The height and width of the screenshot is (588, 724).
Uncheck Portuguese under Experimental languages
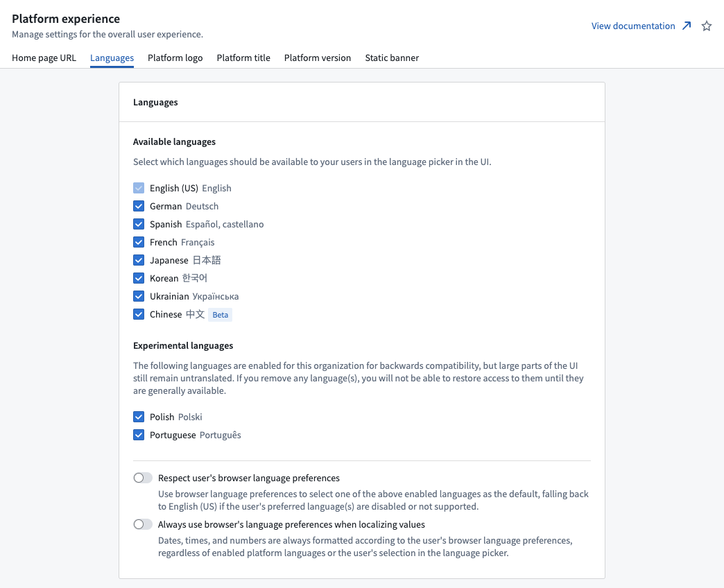(139, 435)
